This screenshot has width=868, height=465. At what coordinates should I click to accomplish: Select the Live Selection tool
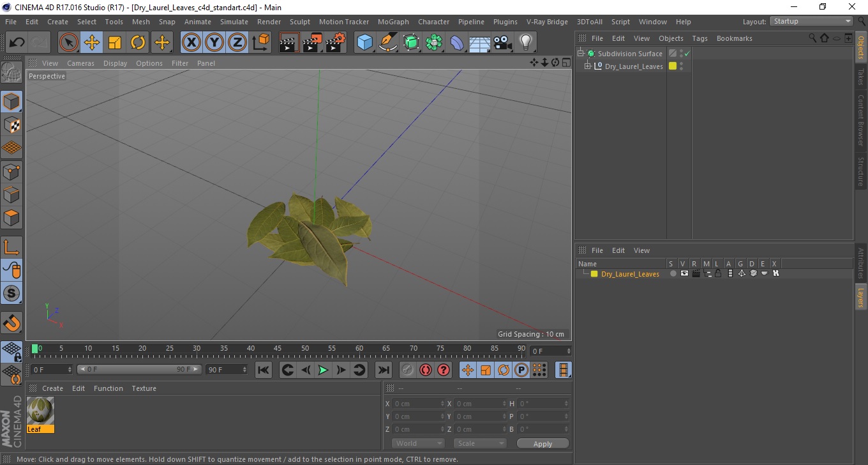(69, 43)
